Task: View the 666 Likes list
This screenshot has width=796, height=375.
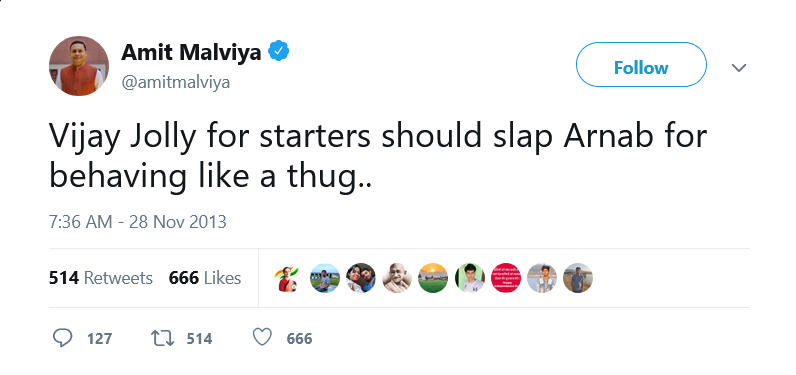Action: tap(205, 278)
